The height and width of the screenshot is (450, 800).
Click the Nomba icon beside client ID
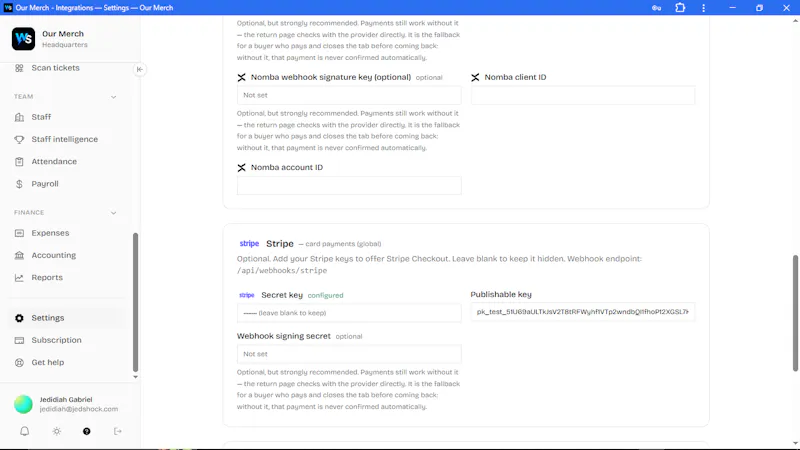[475, 78]
